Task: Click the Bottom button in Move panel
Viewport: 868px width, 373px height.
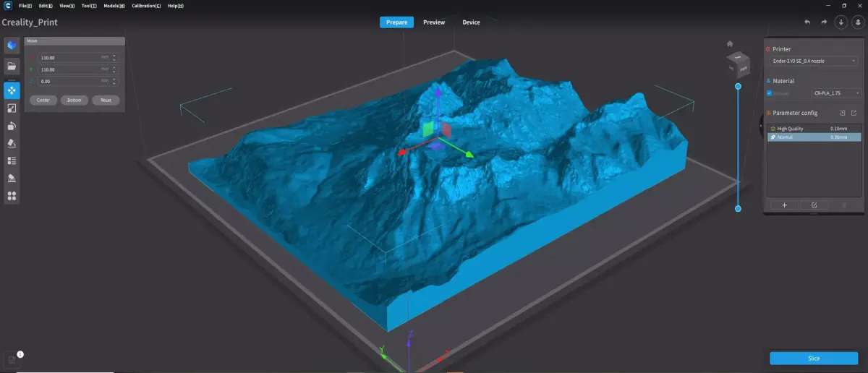Action: [75, 100]
